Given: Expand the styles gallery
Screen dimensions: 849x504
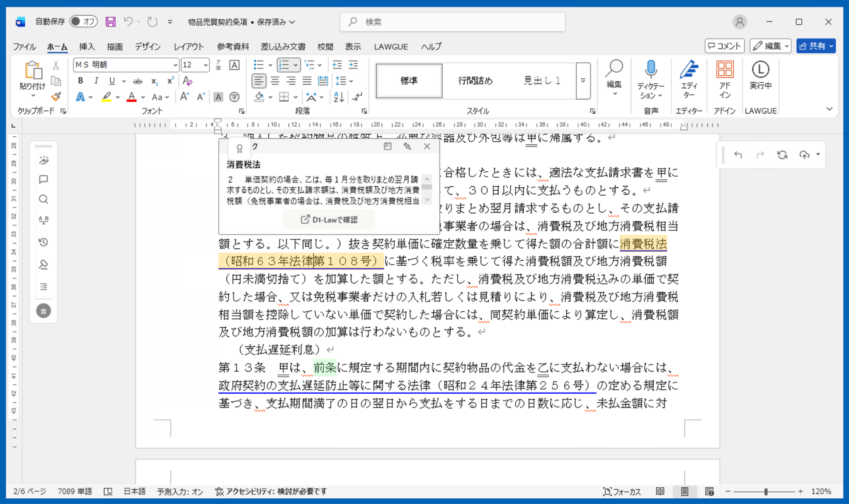Looking at the screenshot, I should [583, 81].
